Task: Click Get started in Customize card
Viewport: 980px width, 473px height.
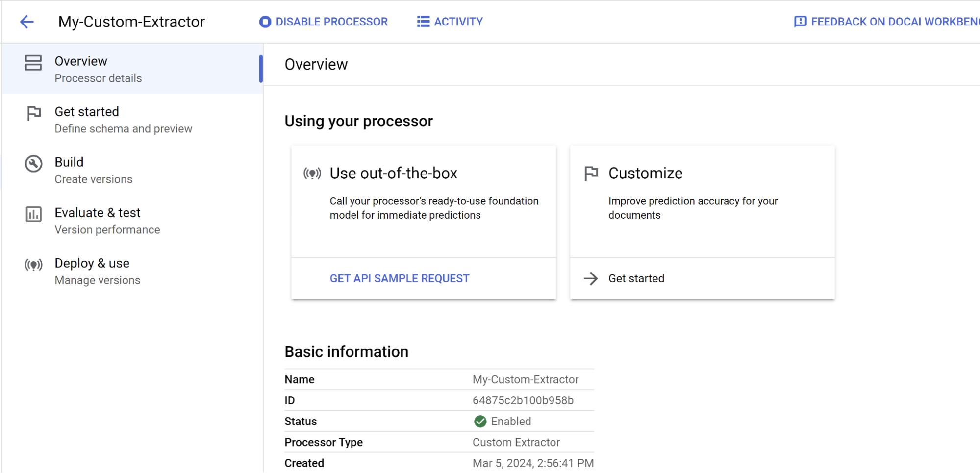Action: click(x=636, y=278)
